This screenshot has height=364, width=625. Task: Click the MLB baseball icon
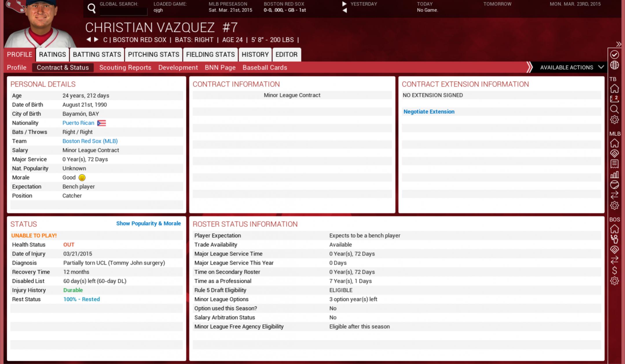click(x=614, y=185)
